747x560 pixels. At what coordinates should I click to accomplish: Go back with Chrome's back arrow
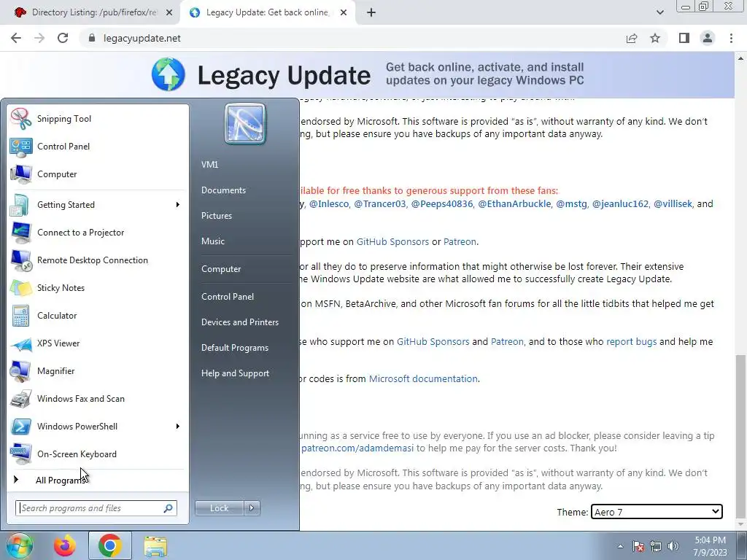(16, 38)
